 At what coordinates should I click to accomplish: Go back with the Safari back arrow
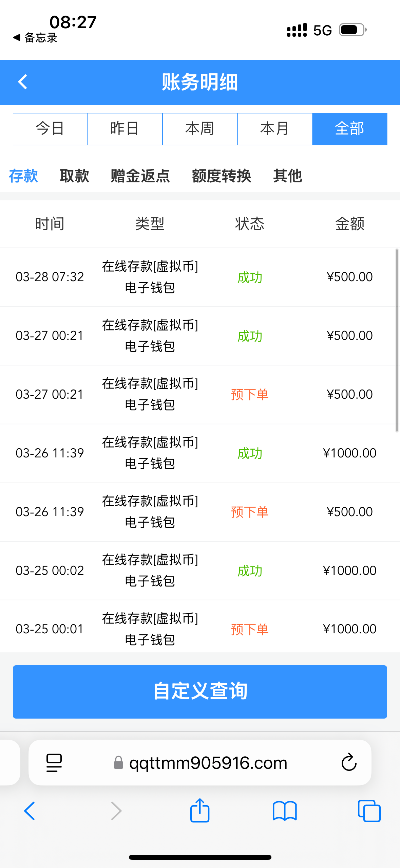click(x=30, y=811)
